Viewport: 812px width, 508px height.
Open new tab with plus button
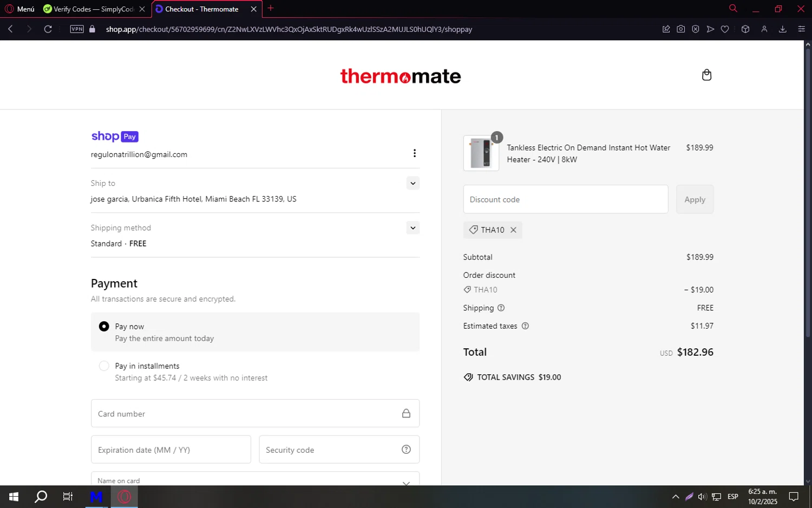271,8
